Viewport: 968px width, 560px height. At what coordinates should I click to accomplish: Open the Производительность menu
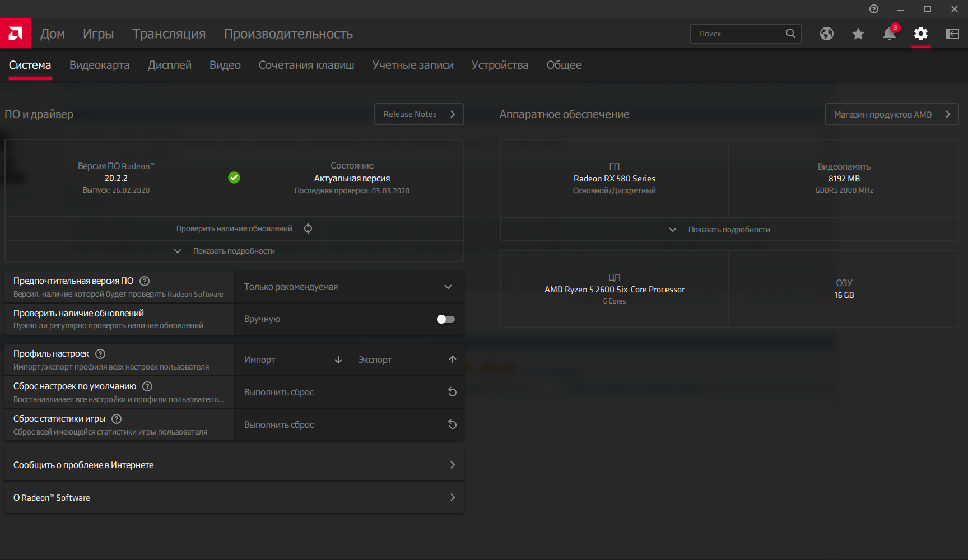click(x=288, y=34)
